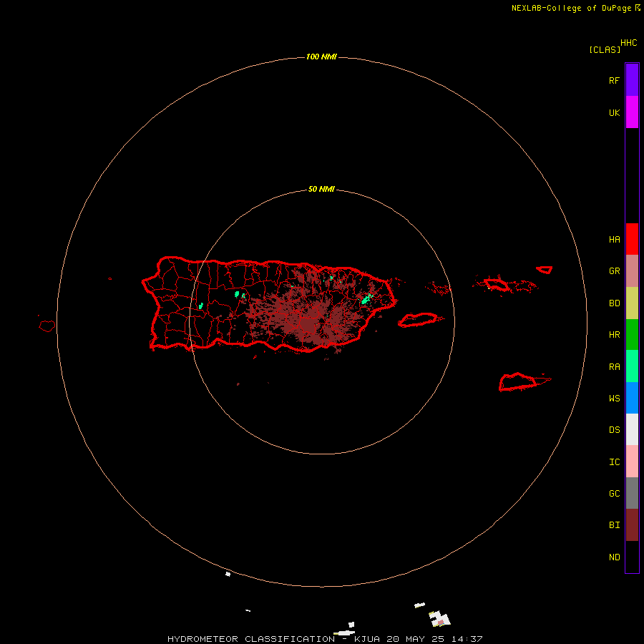This screenshot has height=644, width=644.
Task: Click the NEXLAB-College of DuPage text
Action: [572, 8]
